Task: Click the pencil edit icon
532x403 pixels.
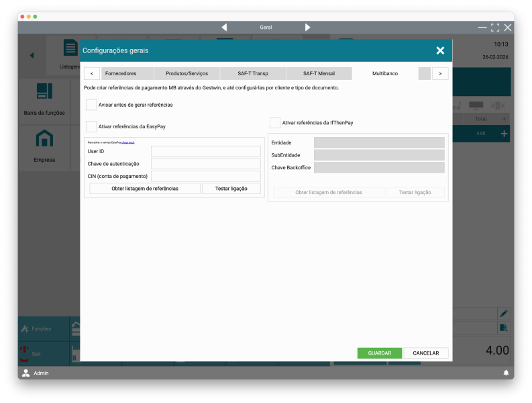Action: [x=503, y=313]
